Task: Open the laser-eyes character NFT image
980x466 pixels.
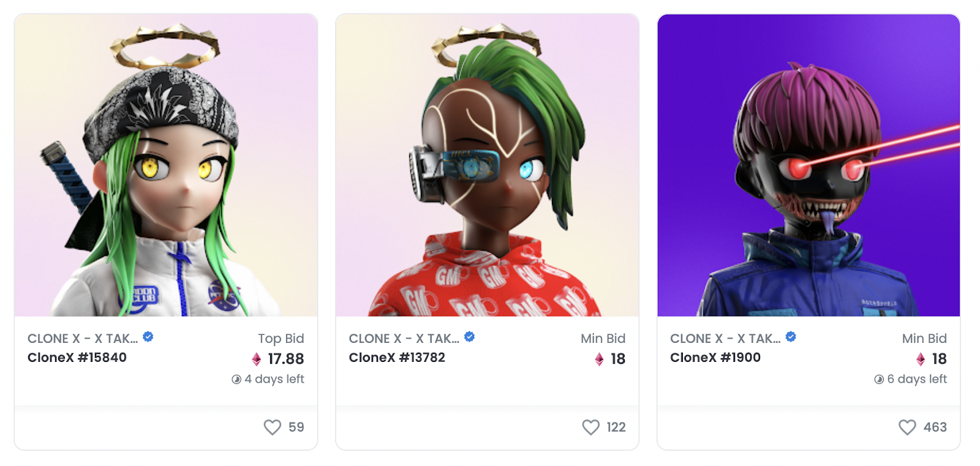Action: pyautogui.click(x=809, y=165)
